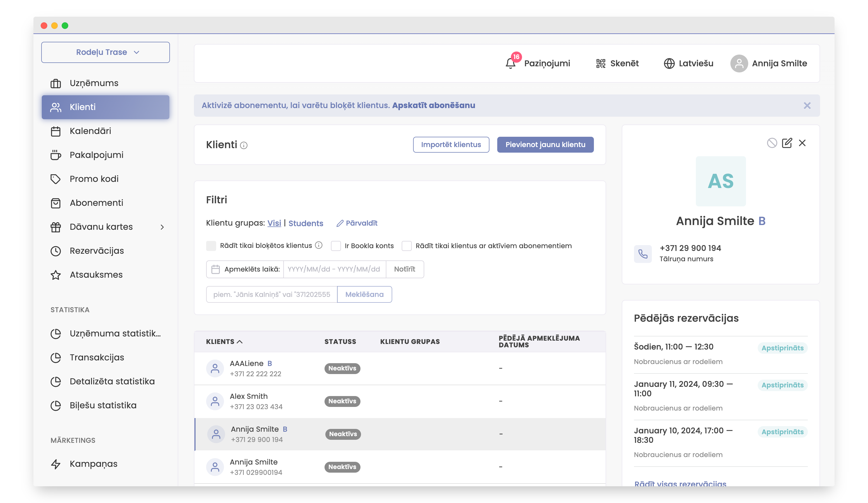The width and height of the screenshot is (868, 503).
Task: Check 'Rādīt tikai klientus ar aktīviem abonementiem'
Action: pyautogui.click(x=406, y=246)
